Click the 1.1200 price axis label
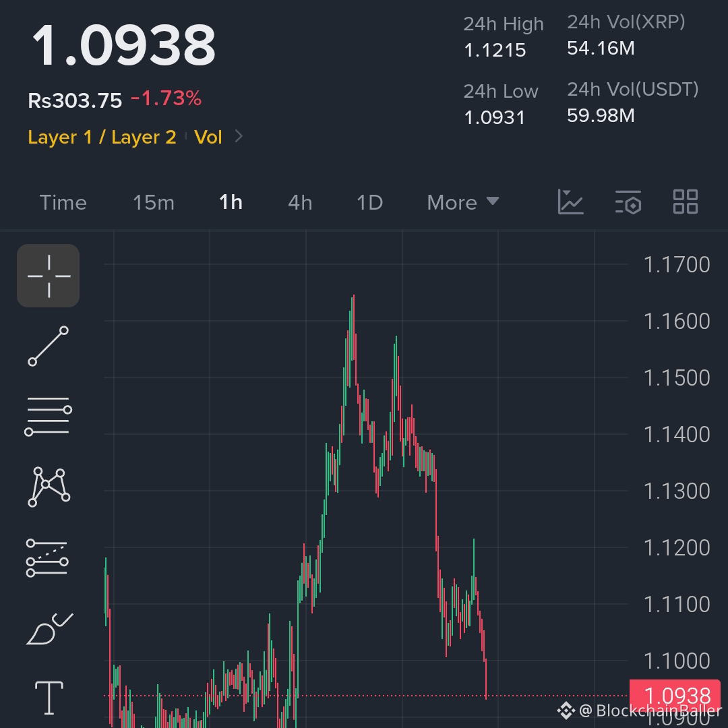Image resolution: width=728 pixels, height=728 pixels. tap(677, 548)
